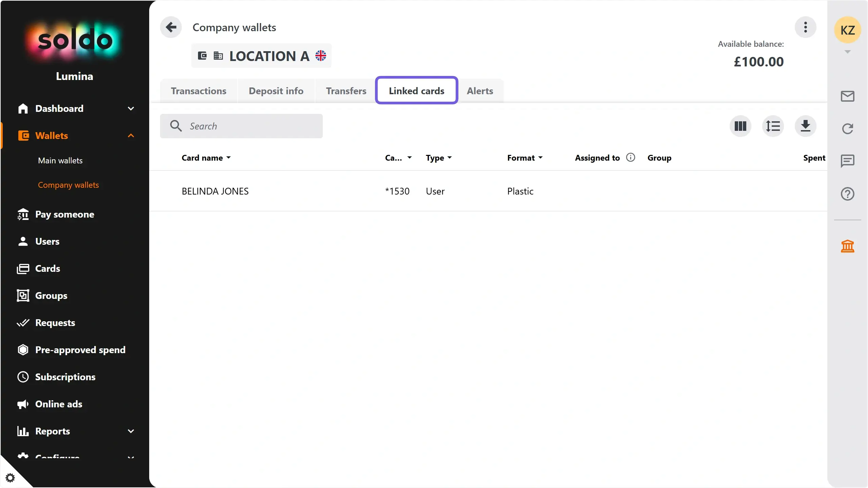Click the Assigned to column header
The width and height of the screenshot is (868, 488).
tap(597, 158)
